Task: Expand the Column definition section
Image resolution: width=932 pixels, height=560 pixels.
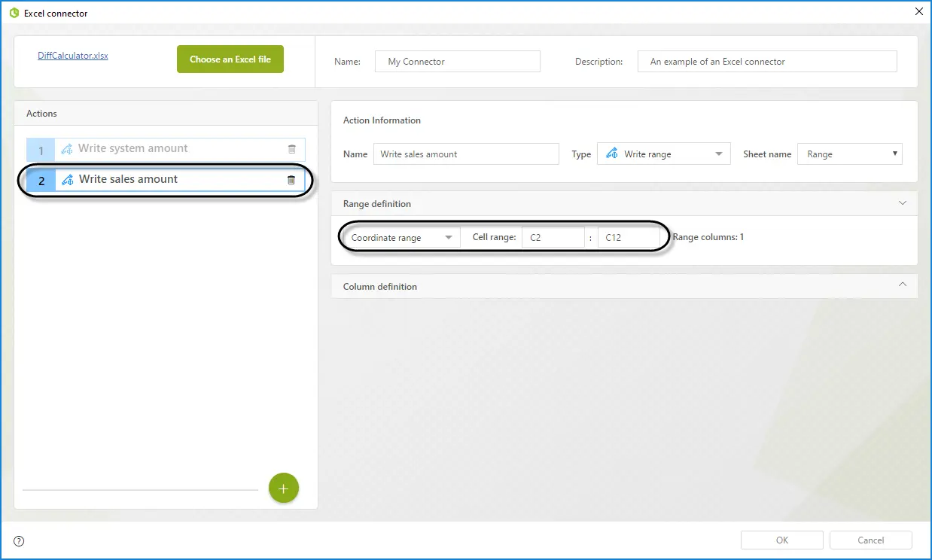Action: 903,285
